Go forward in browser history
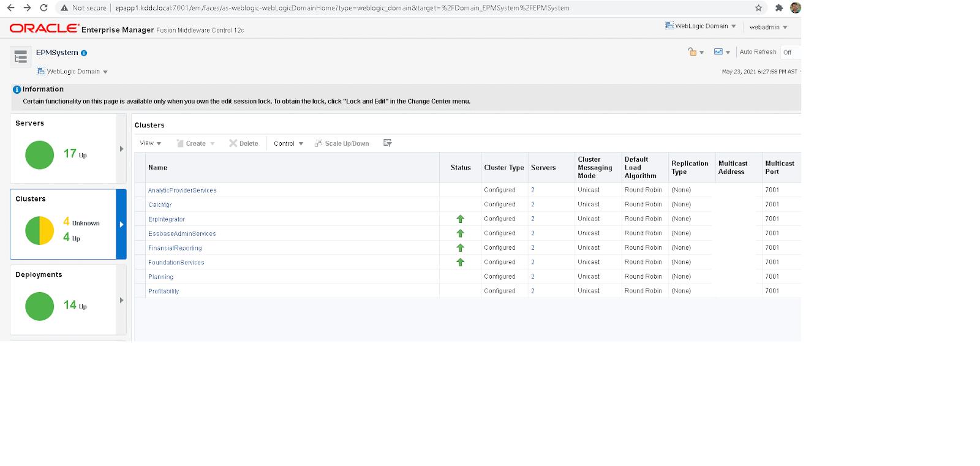This screenshot has height=466, width=980. click(27, 8)
